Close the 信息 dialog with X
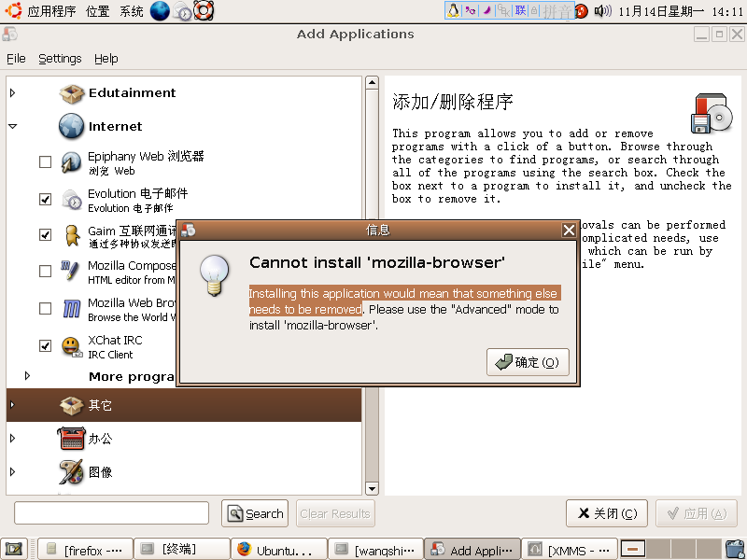Image resolution: width=747 pixels, height=560 pixels. click(569, 231)
